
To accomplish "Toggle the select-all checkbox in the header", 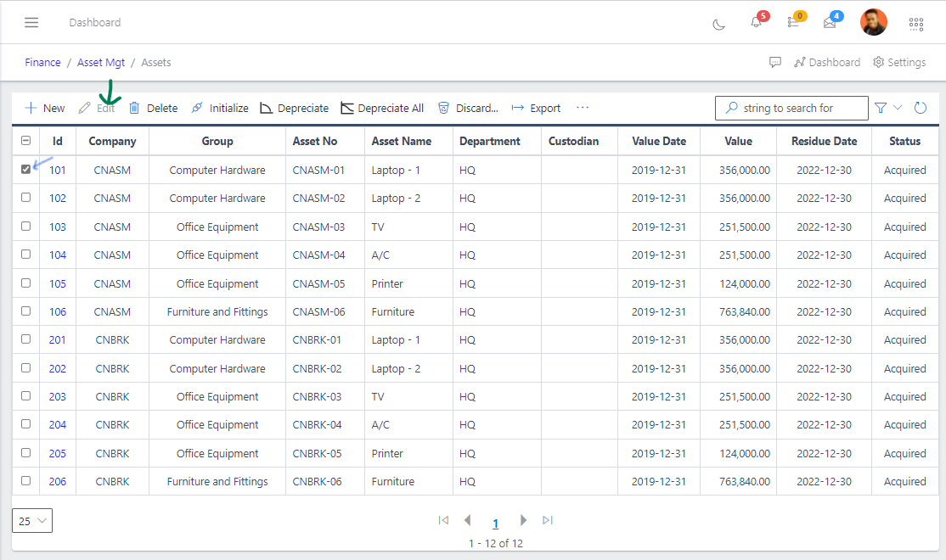I will (25, 140).
